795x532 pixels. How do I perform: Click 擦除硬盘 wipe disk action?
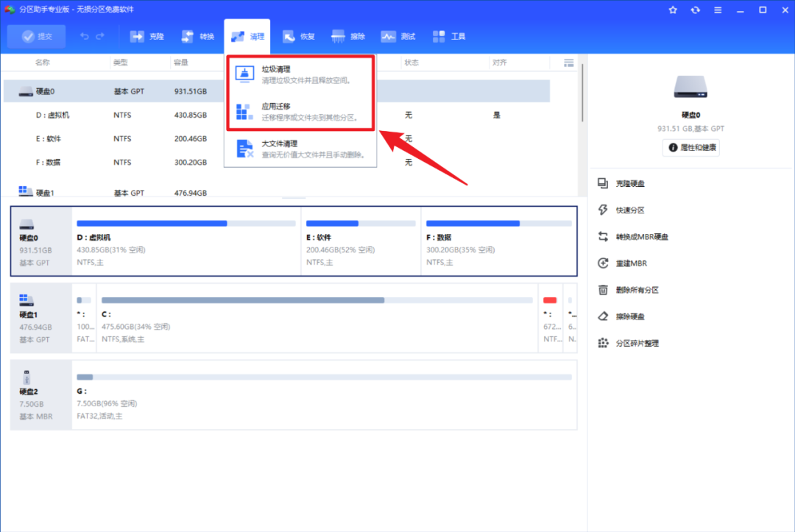point(621,316)
